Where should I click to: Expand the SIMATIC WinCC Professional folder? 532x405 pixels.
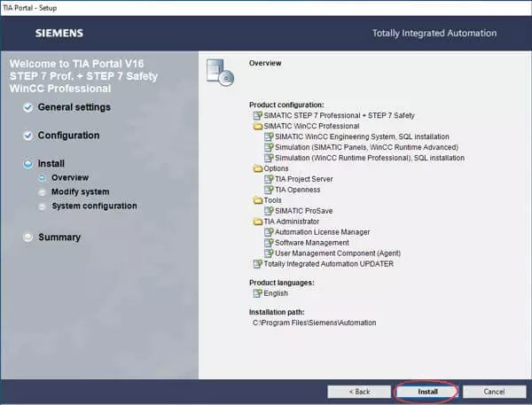tap(257, 127)
